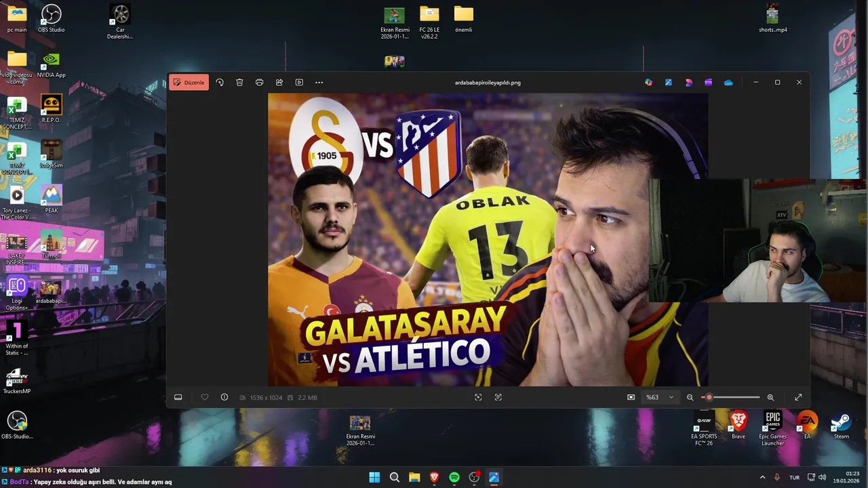Open Brave browser desktop shortcut
Viewport: 868px width, 488px height.
tap(738, 426)
